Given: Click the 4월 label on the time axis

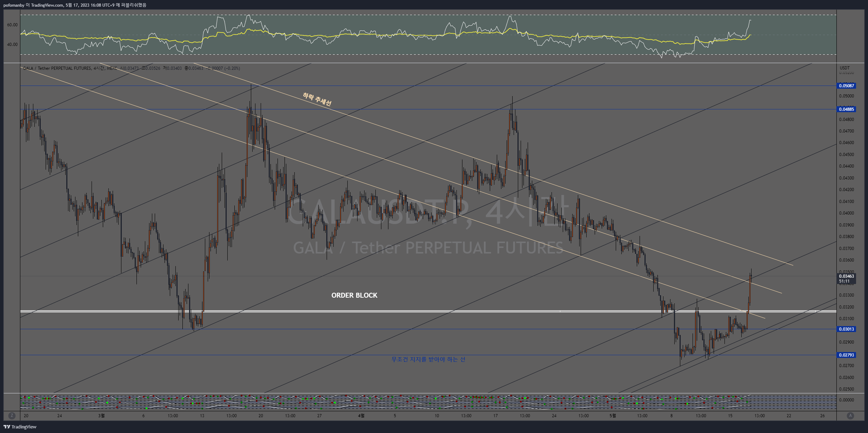Looking at the screenshot, I should coord(361,416).
